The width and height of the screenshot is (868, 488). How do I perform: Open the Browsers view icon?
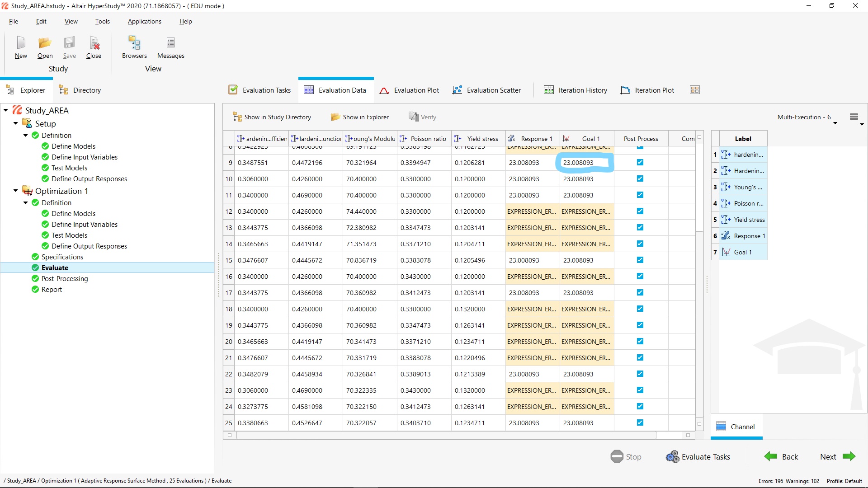[x=134, y=43]
